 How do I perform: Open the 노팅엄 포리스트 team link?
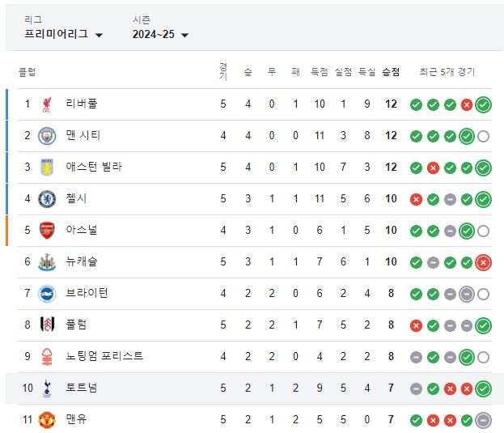tap(104, 357)
